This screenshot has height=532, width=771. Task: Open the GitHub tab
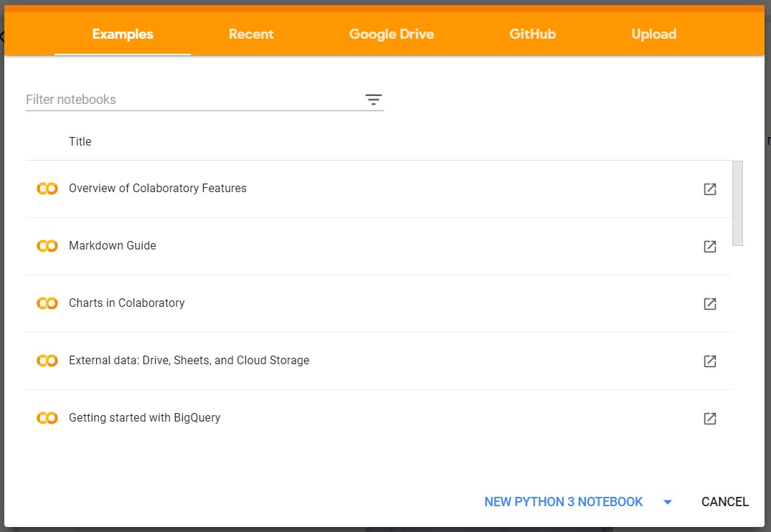pyautogui.click(x=532, y=34)
